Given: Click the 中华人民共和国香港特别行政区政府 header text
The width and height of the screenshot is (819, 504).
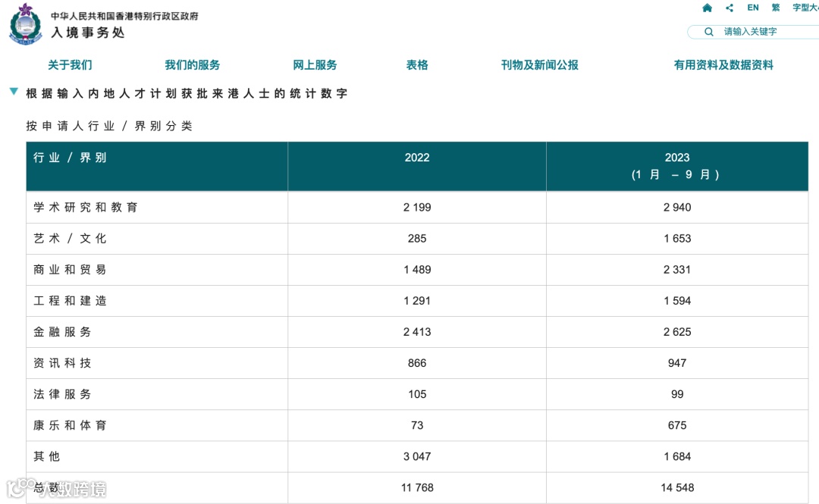Looking at the screenshot, I should [x=124, y=16].
